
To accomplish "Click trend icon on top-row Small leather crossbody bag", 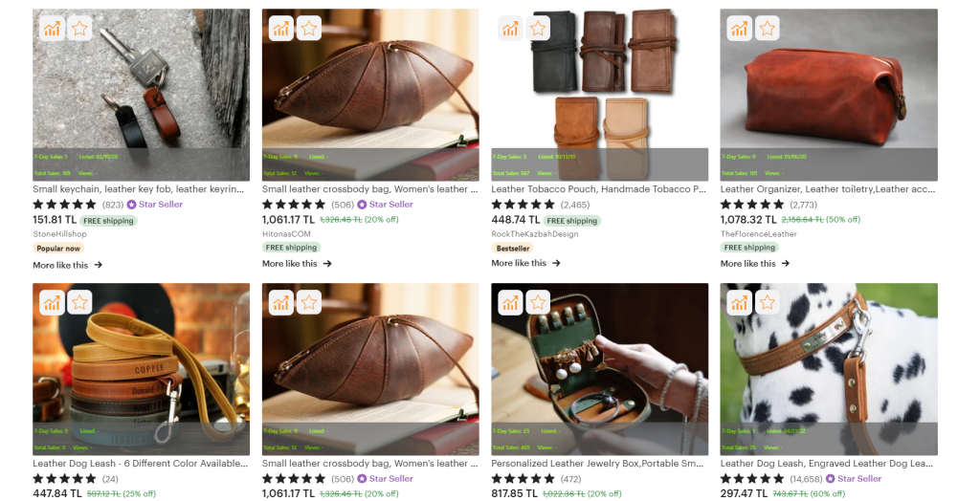I will [281, 29].
